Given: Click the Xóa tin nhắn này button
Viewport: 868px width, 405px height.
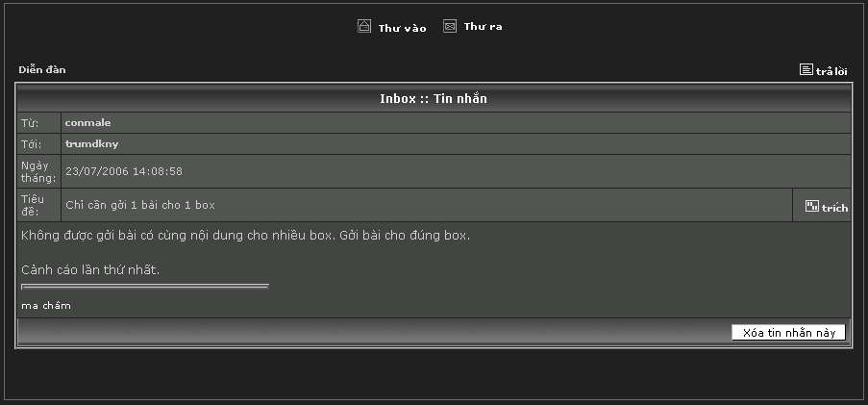Looking at the screenshot, I should tap(788, 333).
